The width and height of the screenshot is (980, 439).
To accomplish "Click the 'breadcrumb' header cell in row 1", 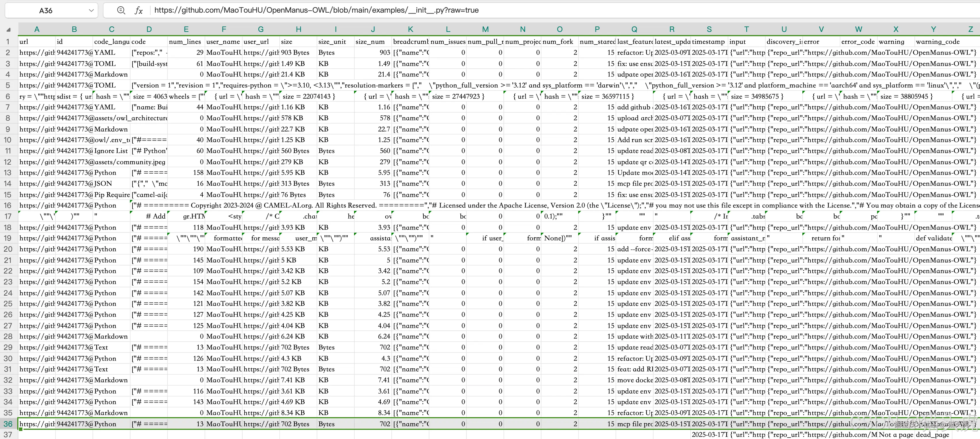I will (x=410, y=41).
